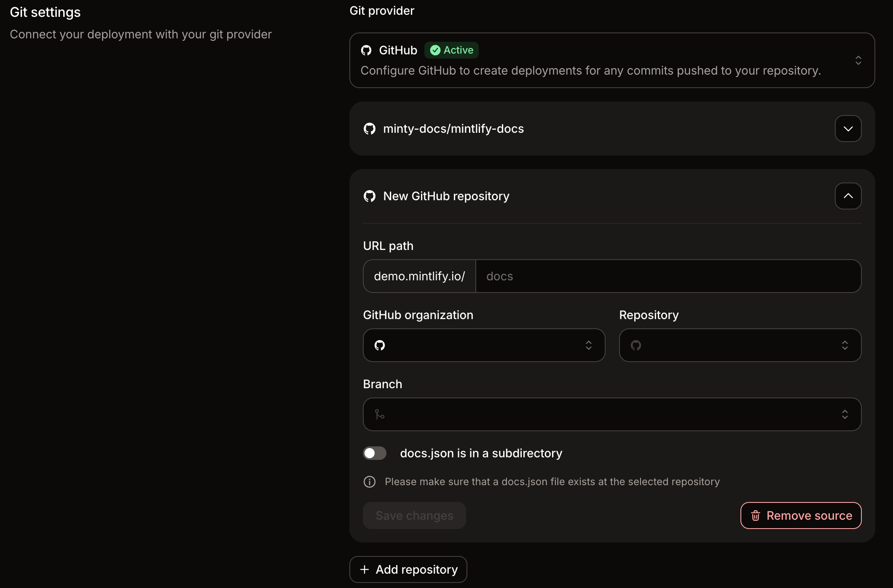The image size is (893, 588).
Task: Click Remove source button
Action: (x=801, y=516)
